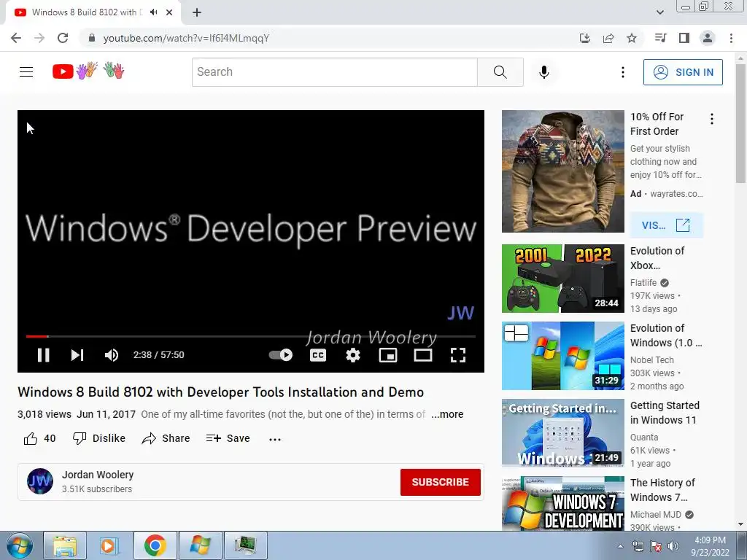Go to the YouTube home logo
747x560 pixels.
[88, 71]
